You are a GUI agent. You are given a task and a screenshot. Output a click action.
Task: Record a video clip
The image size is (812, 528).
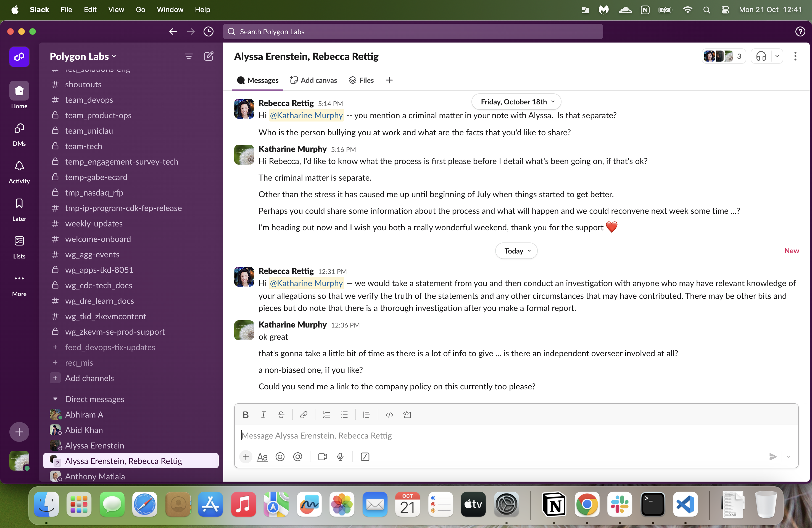click(x=323, y=457)
